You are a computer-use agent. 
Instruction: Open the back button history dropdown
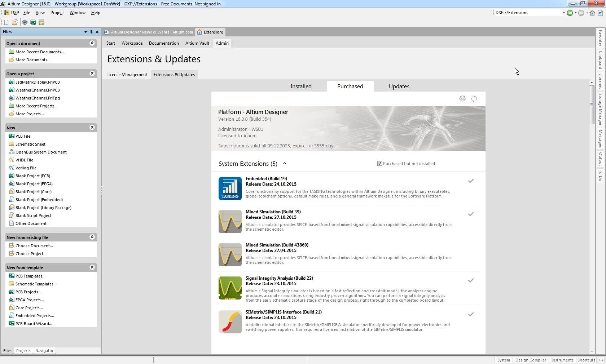[x=575, y=13]
